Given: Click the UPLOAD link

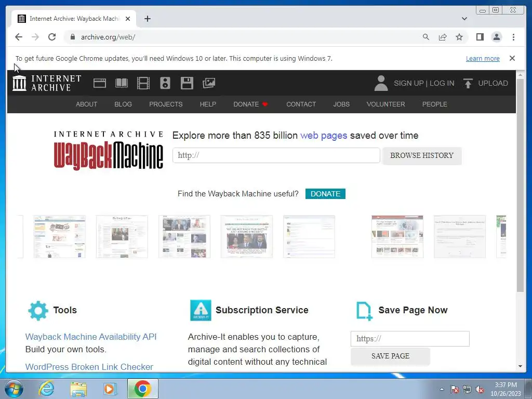Looking at the screenshot, I should point(493,83).
